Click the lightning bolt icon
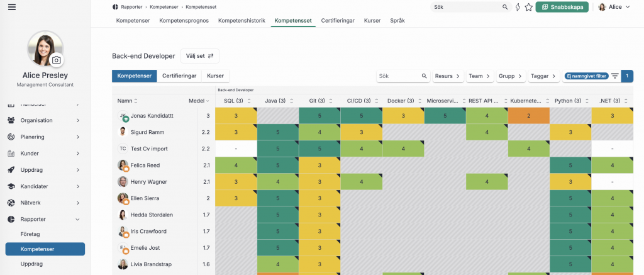 coord(518,7)
